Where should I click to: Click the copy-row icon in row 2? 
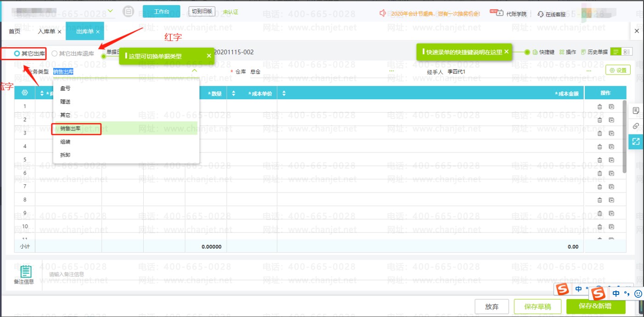[x=611, y=120]
